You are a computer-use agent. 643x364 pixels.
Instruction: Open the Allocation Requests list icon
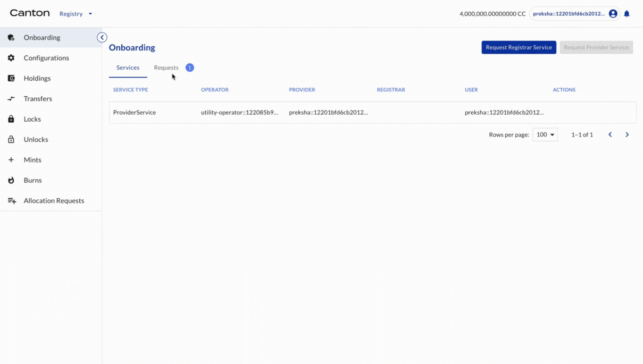[12, 201]
